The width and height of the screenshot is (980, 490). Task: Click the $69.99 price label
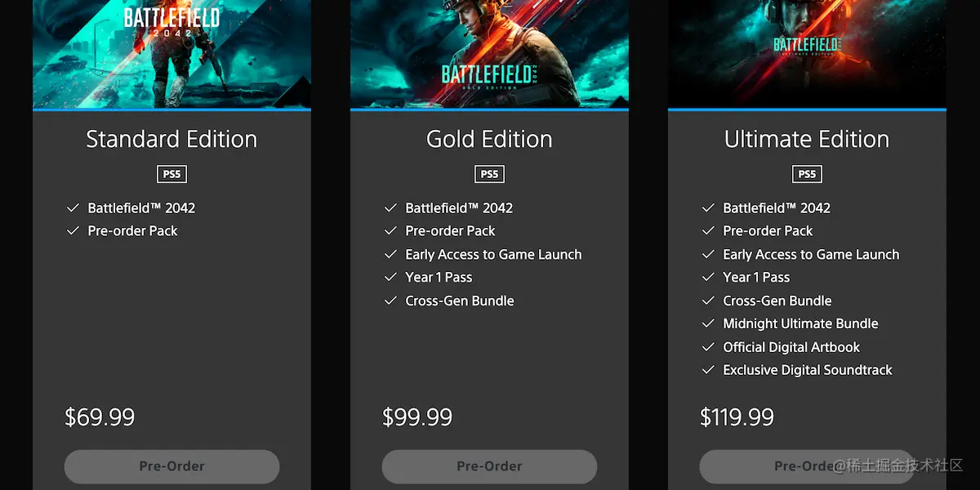click(100, 417)
